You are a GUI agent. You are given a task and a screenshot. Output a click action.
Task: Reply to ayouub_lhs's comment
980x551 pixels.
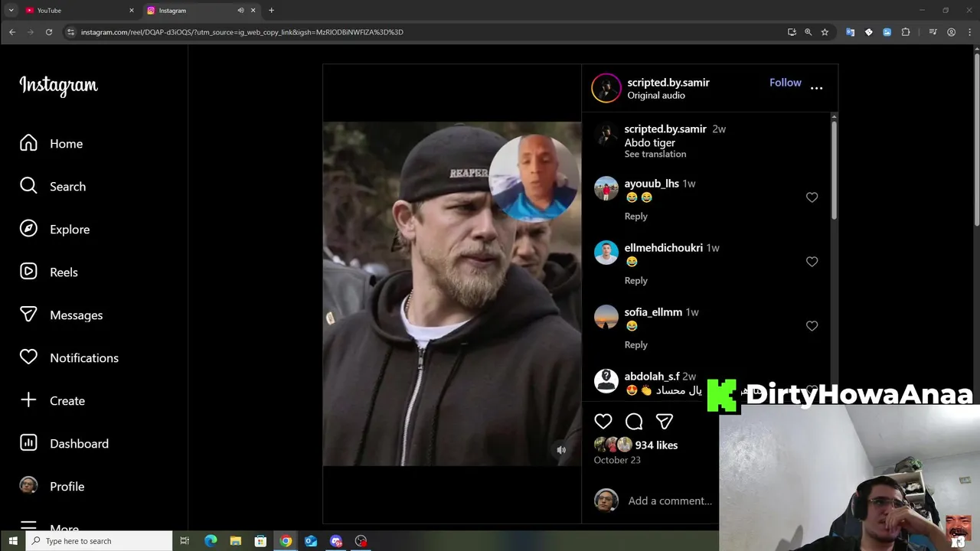click(x=636, y=217)
